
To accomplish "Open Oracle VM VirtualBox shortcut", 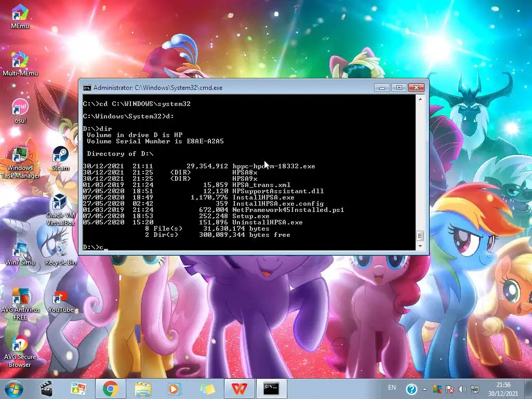I will tap(60, 209).
